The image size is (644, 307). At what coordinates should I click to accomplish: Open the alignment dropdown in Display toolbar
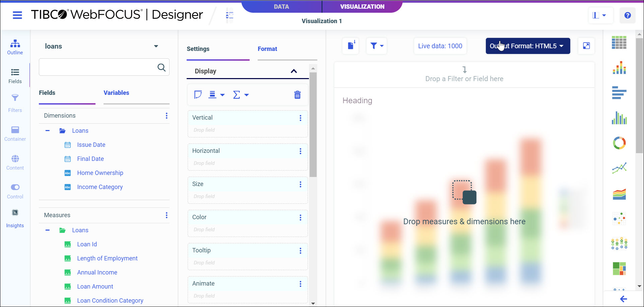click(x=216, y=95)
